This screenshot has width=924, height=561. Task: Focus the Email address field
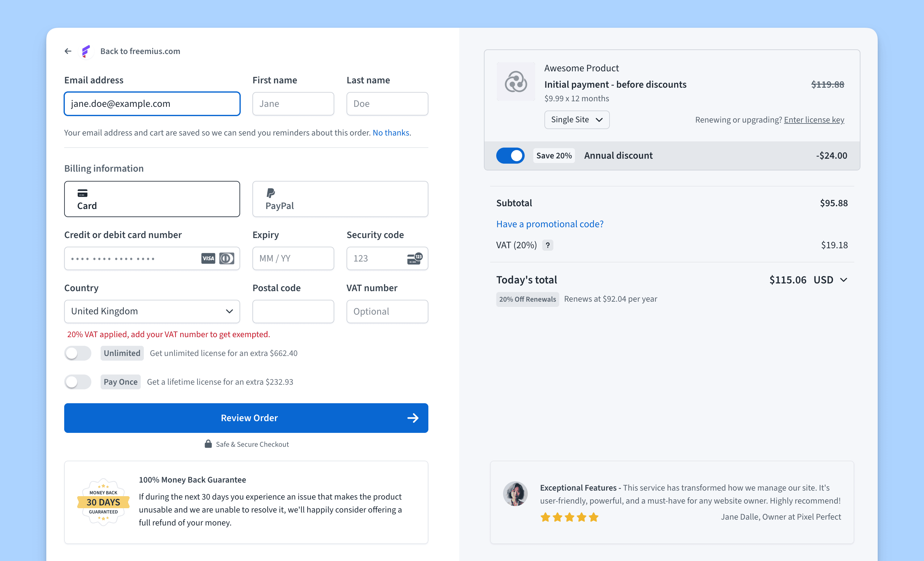point(152,103)
